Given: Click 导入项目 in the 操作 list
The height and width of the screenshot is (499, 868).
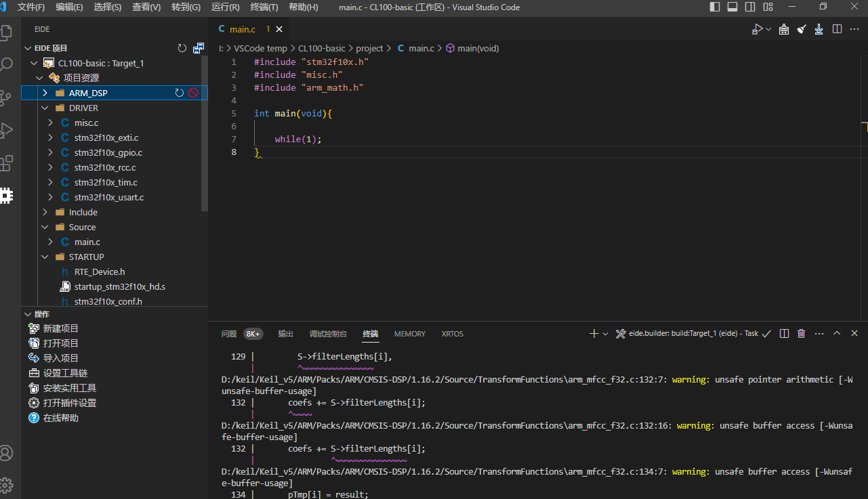Looking at the screenshot, I should 61,358.
